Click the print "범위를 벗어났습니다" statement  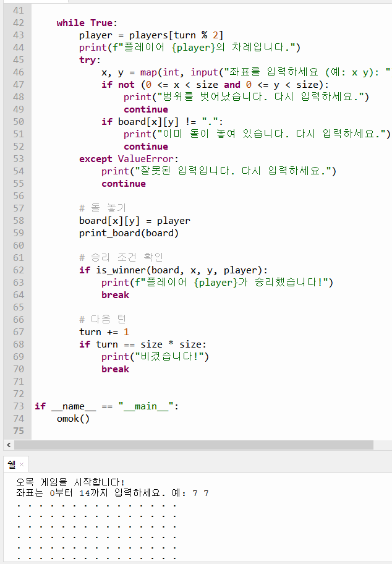(246, 97)
